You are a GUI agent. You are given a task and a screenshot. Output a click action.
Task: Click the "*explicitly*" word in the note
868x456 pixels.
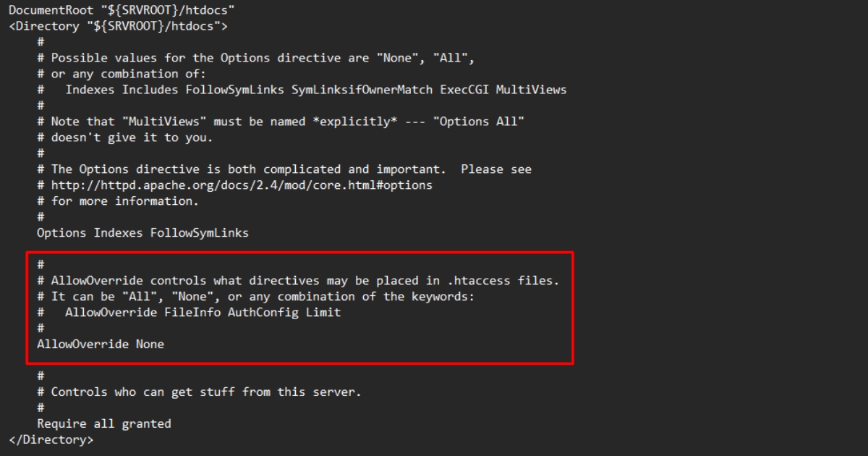(x=354, y=121)
